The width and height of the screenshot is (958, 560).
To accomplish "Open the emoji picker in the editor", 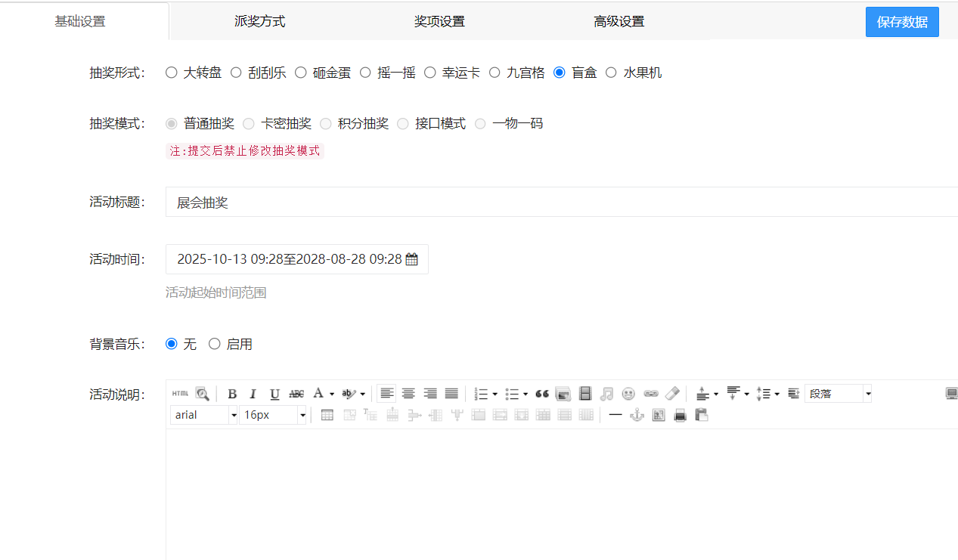I will (629, 393).
